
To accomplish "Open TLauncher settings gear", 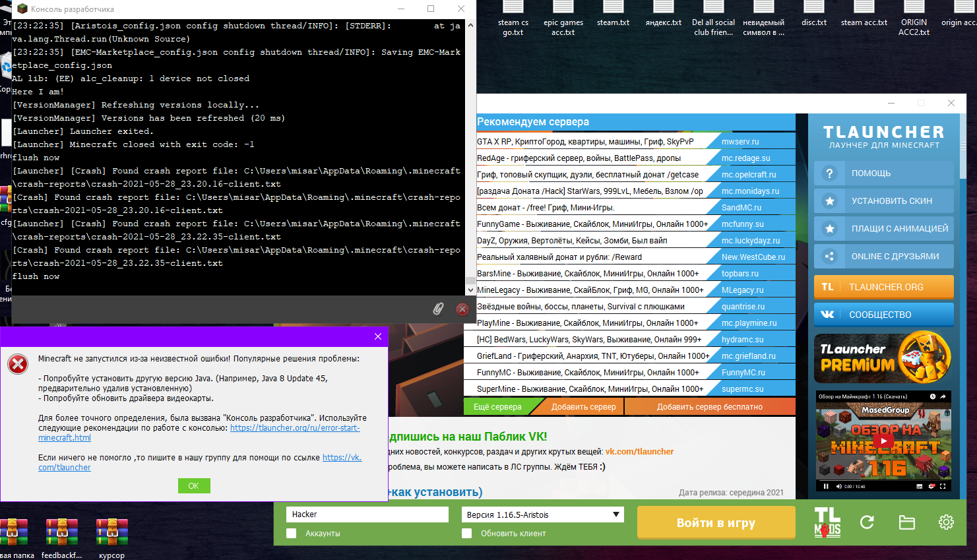I will click(946, 522).
